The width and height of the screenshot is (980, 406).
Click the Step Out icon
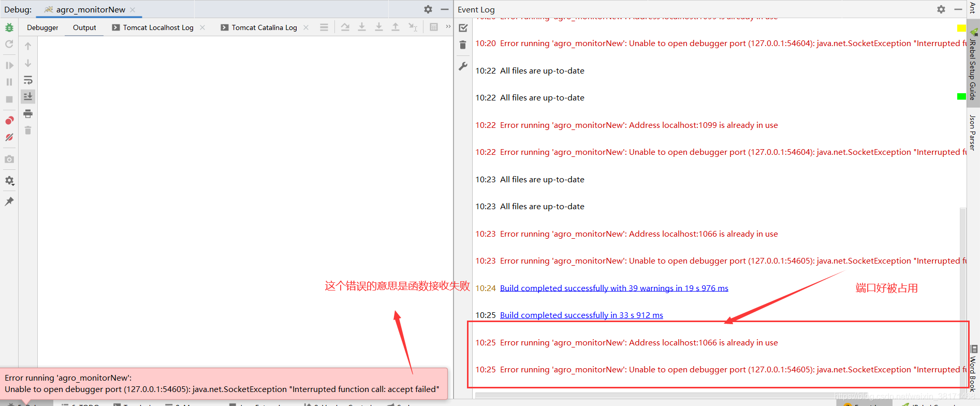(x=396, y=27)
